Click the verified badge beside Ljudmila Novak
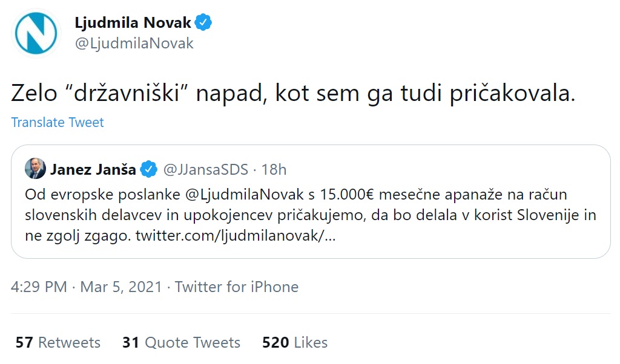Screen dimensions: 620x364 click(203, 24)
